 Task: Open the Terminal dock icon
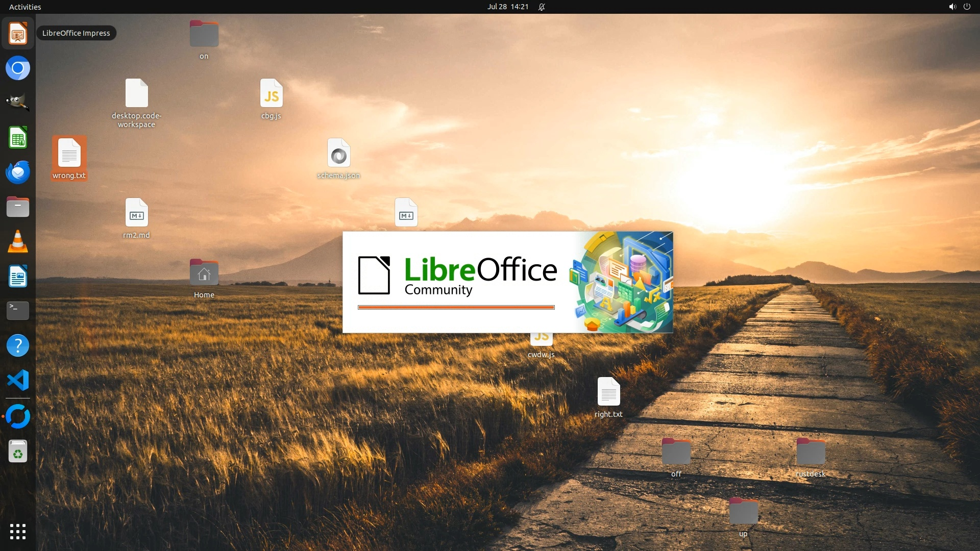coord(18,311)
